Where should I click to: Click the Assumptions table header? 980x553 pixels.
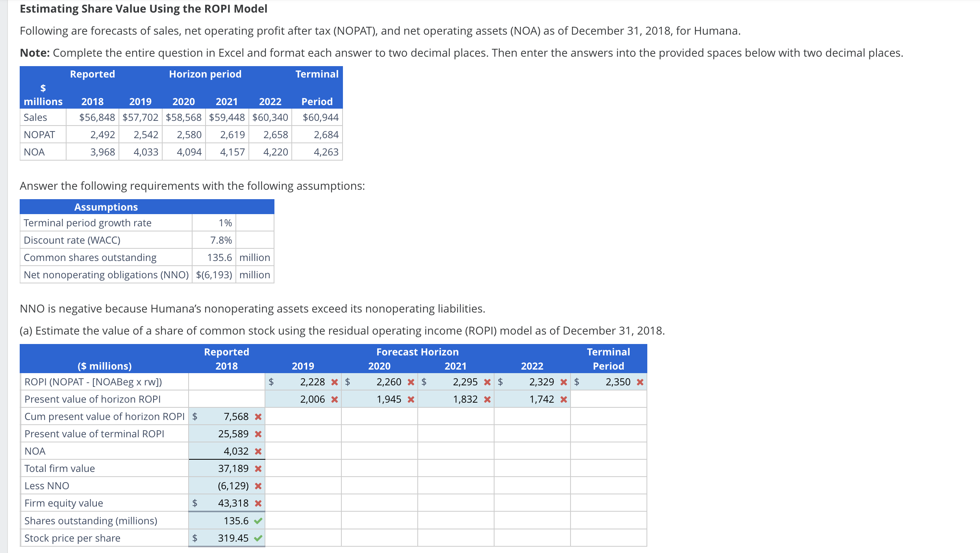(106, 207)
